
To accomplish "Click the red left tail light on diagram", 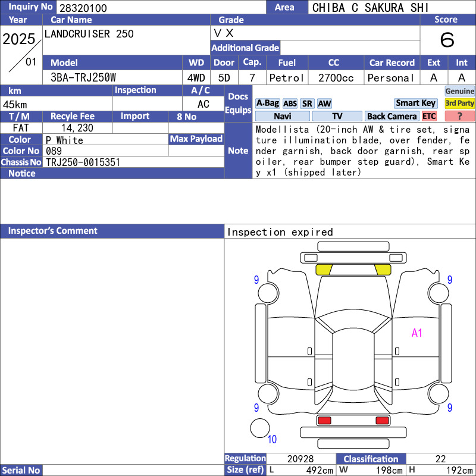I will [x=324, y=421].
